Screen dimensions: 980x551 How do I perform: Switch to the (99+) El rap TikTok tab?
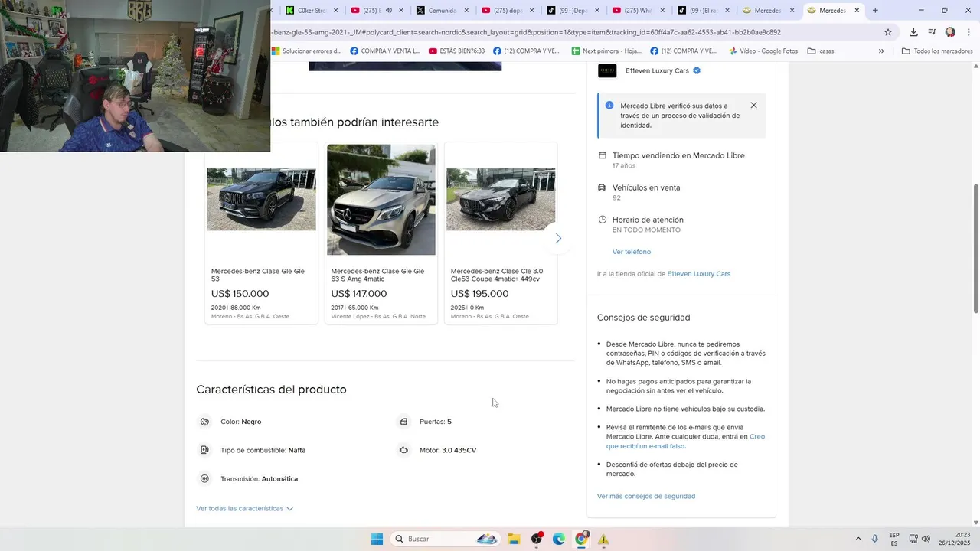[698, 11]
